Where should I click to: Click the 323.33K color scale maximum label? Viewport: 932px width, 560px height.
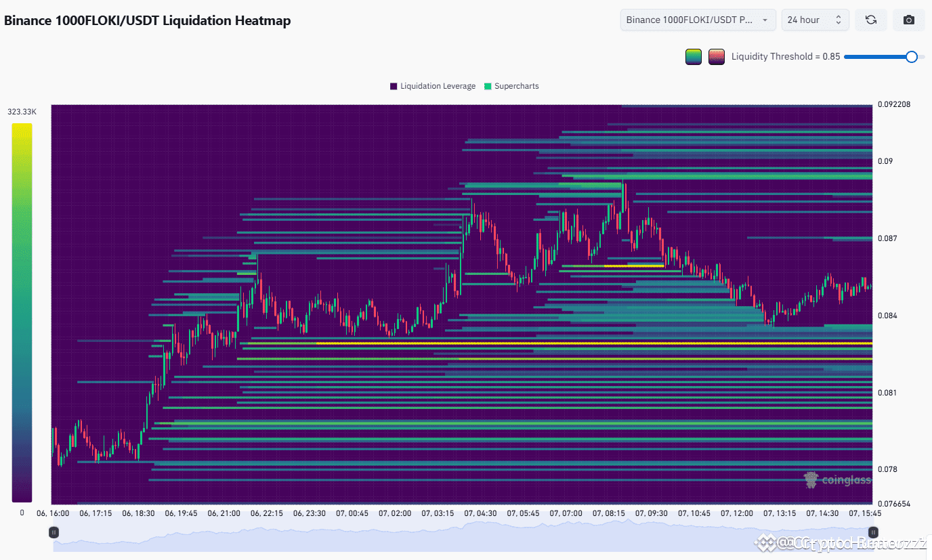click(22, 112)
